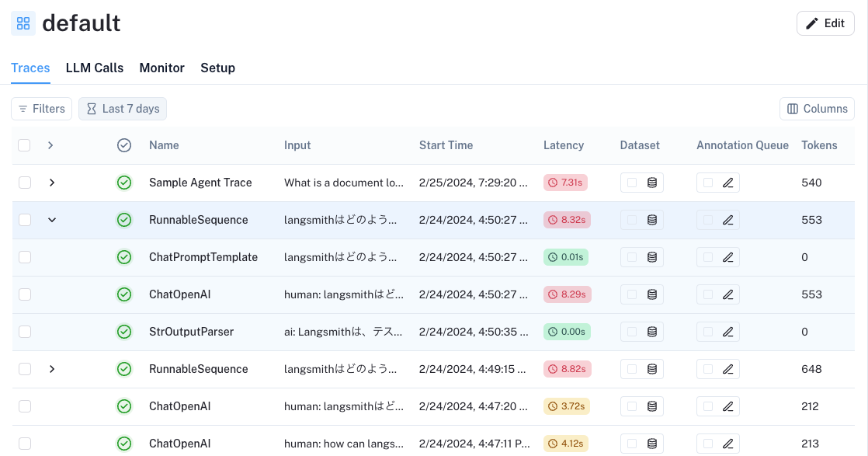Open the Filters panel
The image size is (868, 456).
[41, 109]
